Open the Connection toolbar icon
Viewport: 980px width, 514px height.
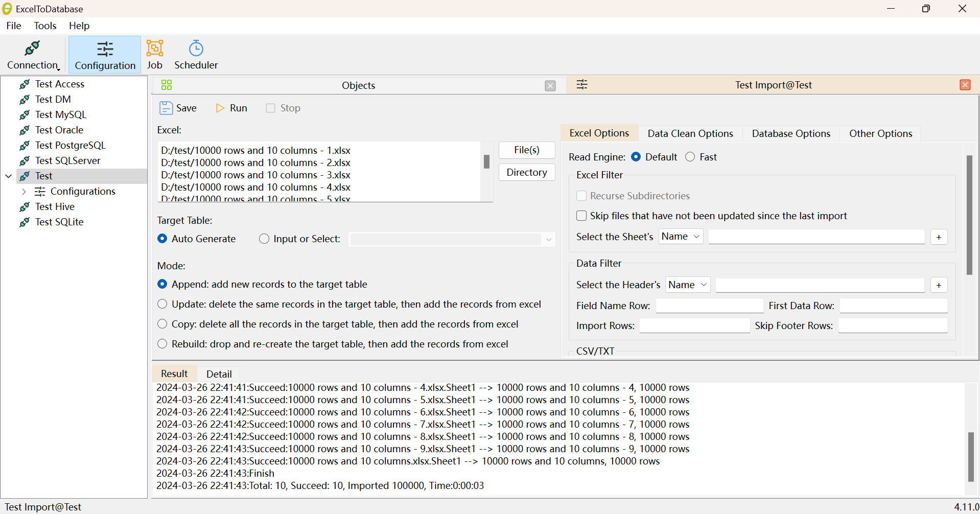pyautogui.click(x=32, y=49)
